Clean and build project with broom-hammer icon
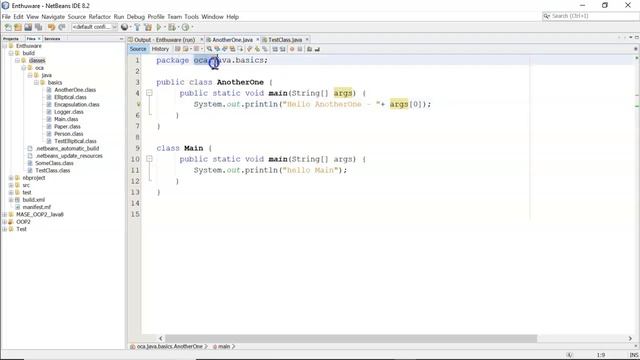This screenshot has height=360, width=640. point(148,27)
